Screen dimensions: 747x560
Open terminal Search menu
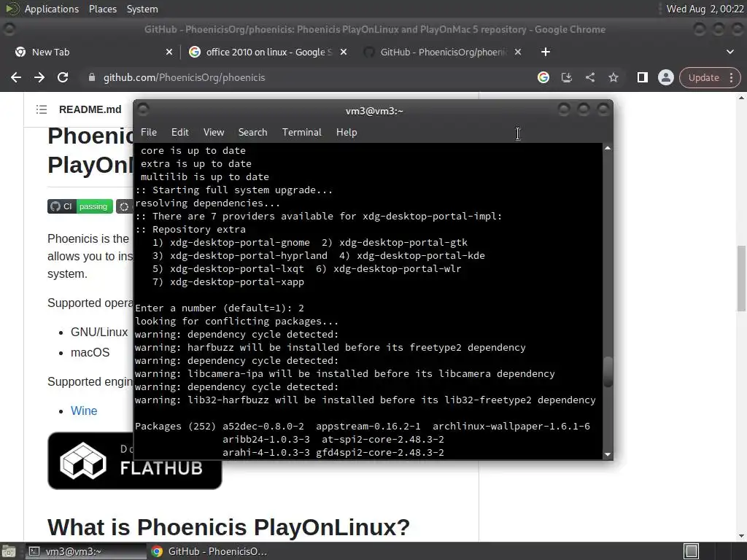[x=252, y=133]
